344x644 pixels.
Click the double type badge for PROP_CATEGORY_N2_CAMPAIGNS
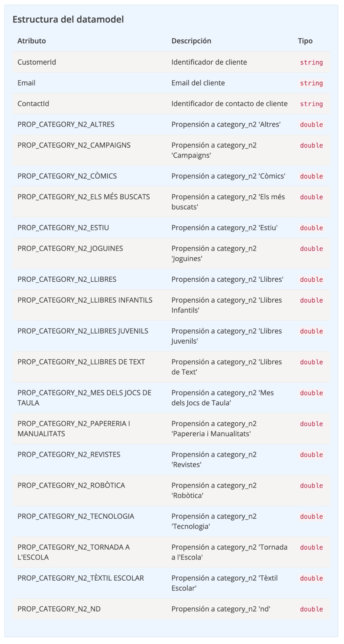[x=311, y=146]
